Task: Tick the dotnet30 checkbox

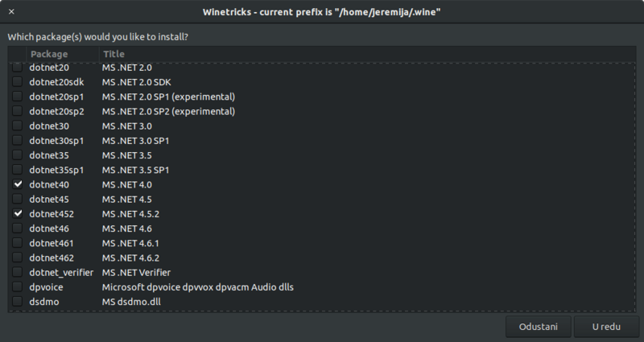Action: point(17,126)
